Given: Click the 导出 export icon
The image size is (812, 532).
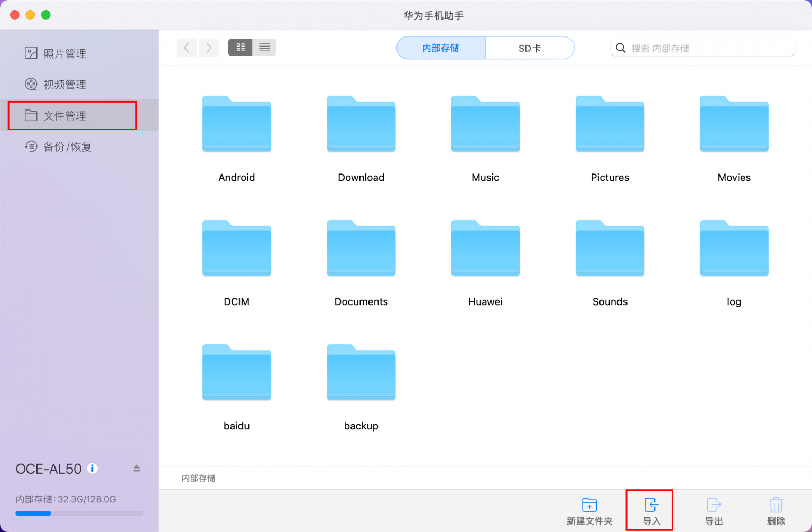Looking at the screenshot, I should (x=713, y=510).
